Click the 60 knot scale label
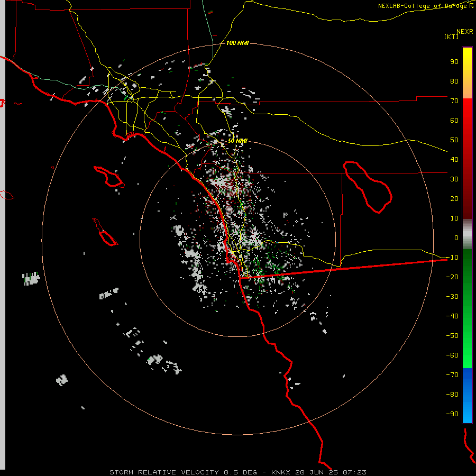This screenshot has width=476, height=476. [x=454, y=120]
